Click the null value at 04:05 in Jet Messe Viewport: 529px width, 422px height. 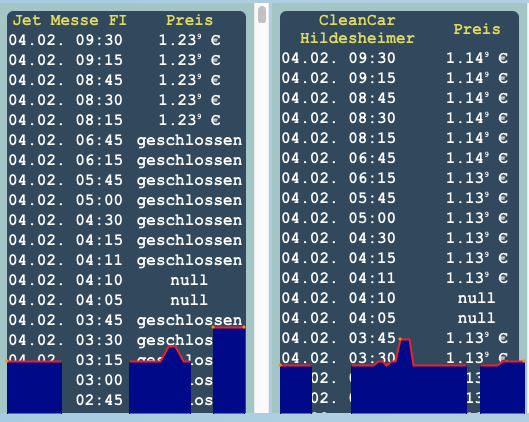189,300
